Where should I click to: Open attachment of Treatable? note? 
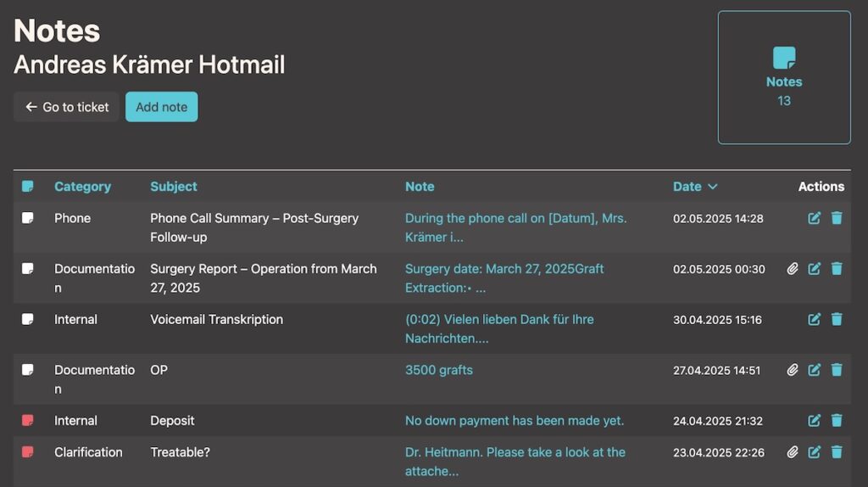point(793,452)
